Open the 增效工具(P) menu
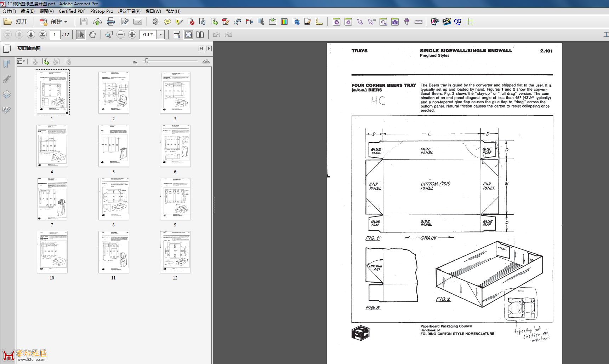Viewport: 609px width, 364px height. pos(129,11)
